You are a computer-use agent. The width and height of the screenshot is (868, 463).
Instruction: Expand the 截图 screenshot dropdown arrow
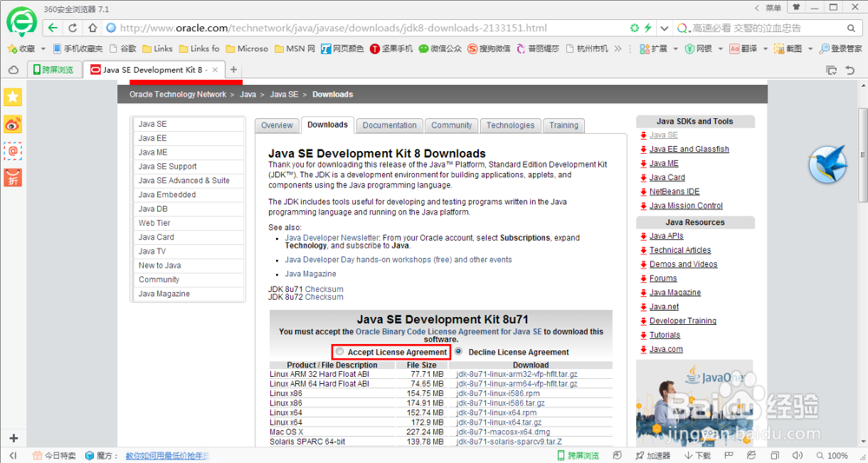810,49
